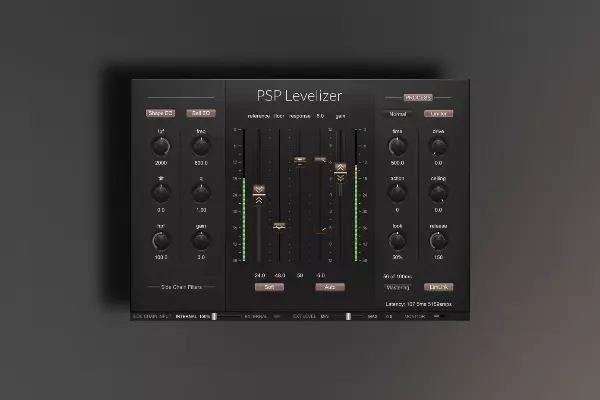
Task: Click the floor value 48.0
Action: [x=280, y=276]
